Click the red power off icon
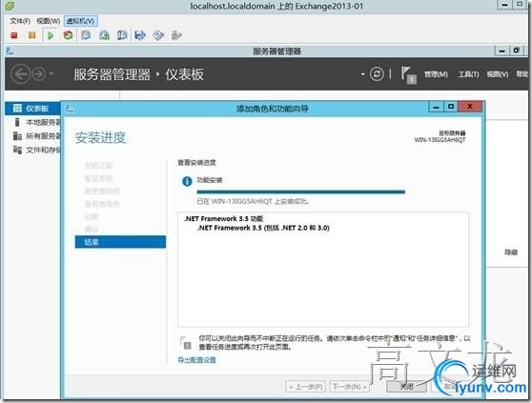 pos(14,35)
